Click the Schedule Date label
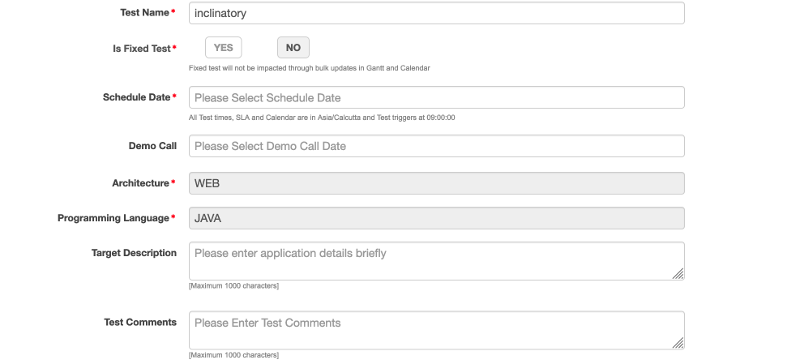800x364 pixels. (136, 98)
